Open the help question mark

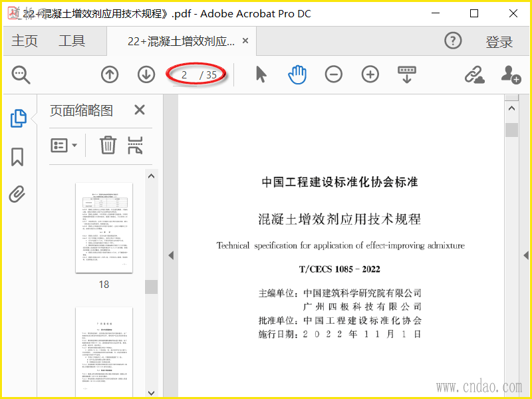(453, 41)
